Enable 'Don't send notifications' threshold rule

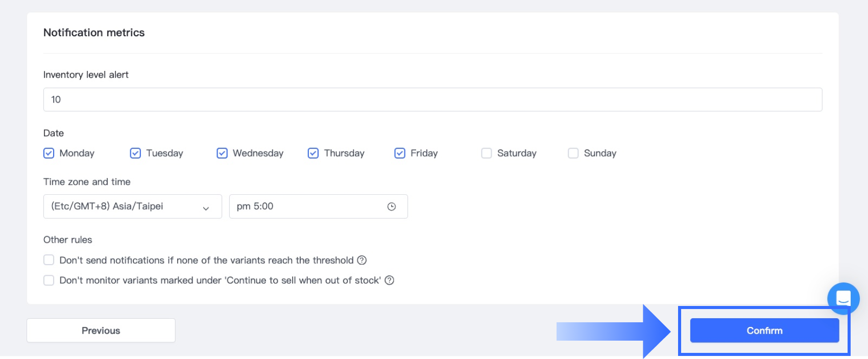pos(49,260)
